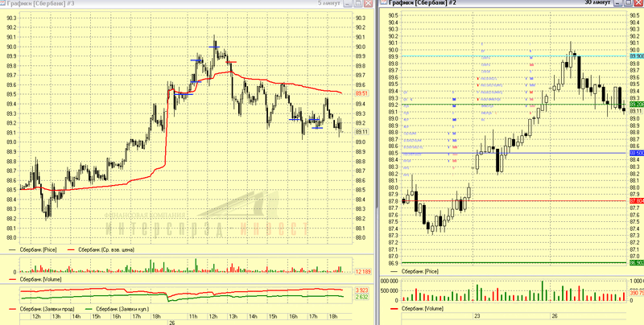
Task: Close the Графики [Сбербанк] #3 window
Action: 368,3
